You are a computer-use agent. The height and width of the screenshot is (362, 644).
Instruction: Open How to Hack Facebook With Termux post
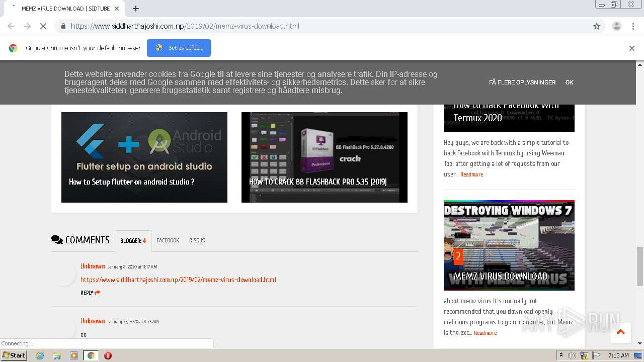[509, 118]
